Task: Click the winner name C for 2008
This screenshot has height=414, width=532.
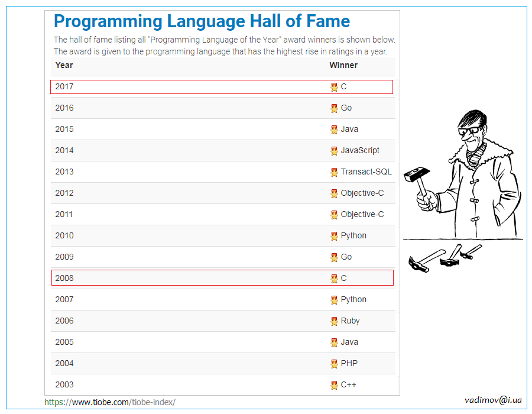Action: 343,278
